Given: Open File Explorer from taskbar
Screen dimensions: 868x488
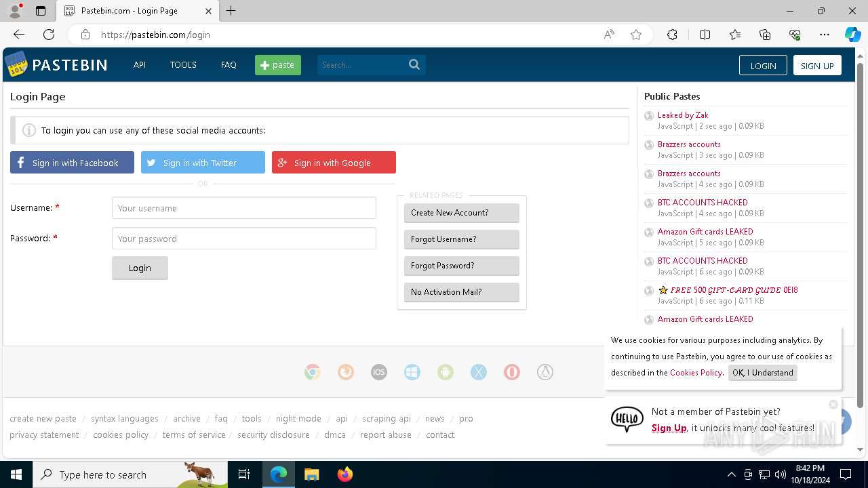Looking at the screenshot, I should (x=311, y=474).
